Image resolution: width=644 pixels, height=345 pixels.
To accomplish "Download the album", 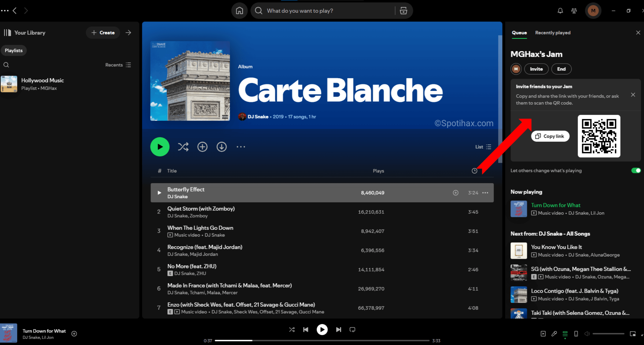I will click(x=222, y=147).
